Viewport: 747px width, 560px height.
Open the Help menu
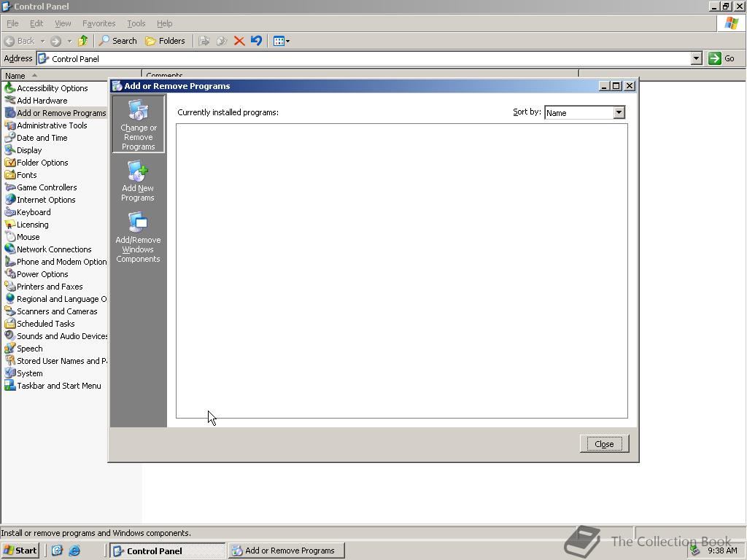164,23
